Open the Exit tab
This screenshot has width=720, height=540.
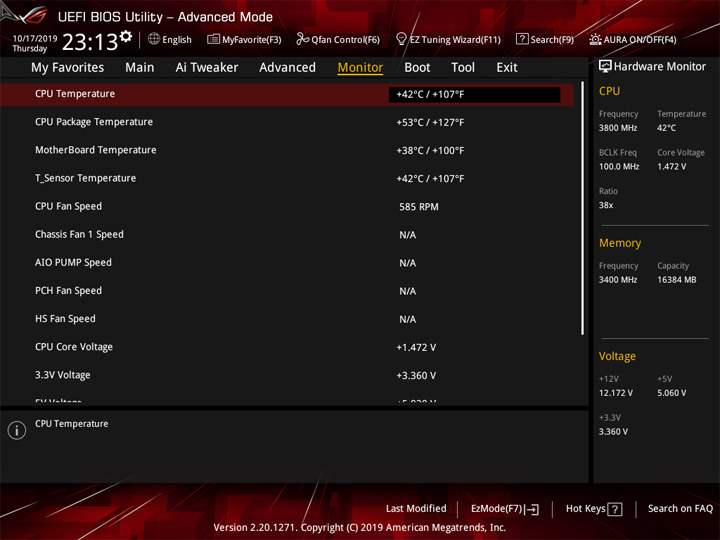(507, 68)
